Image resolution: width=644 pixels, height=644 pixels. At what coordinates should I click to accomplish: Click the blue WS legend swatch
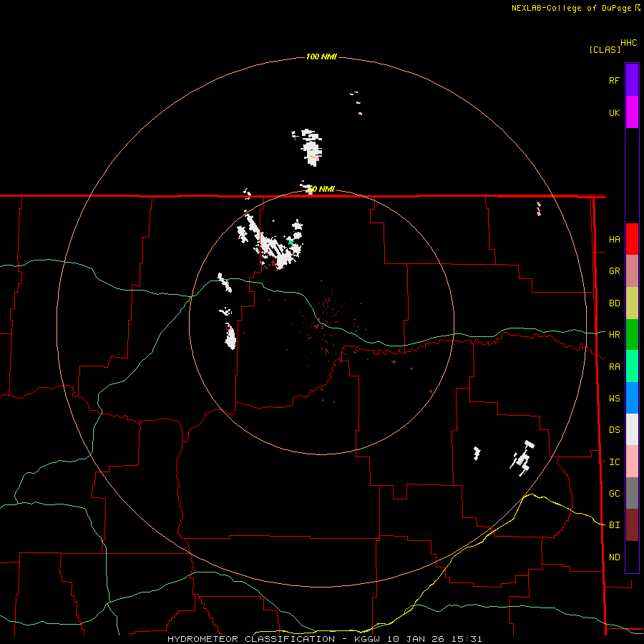pos(632,398)
